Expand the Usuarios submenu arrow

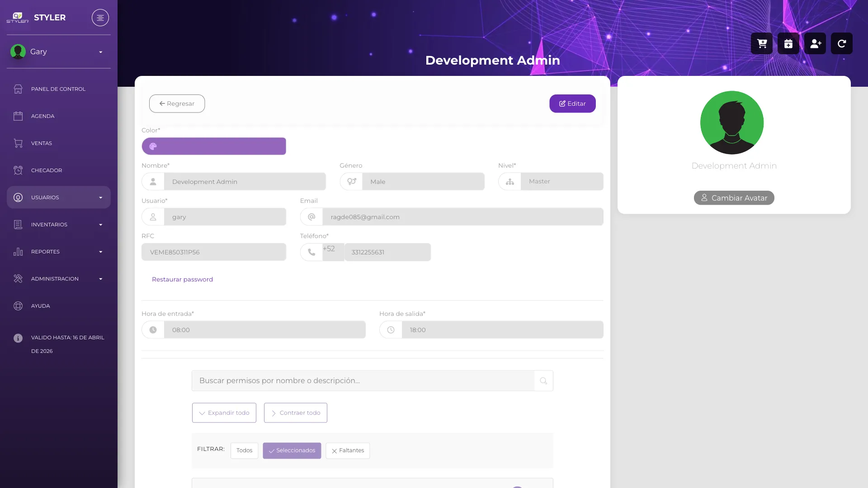(101, 197)
